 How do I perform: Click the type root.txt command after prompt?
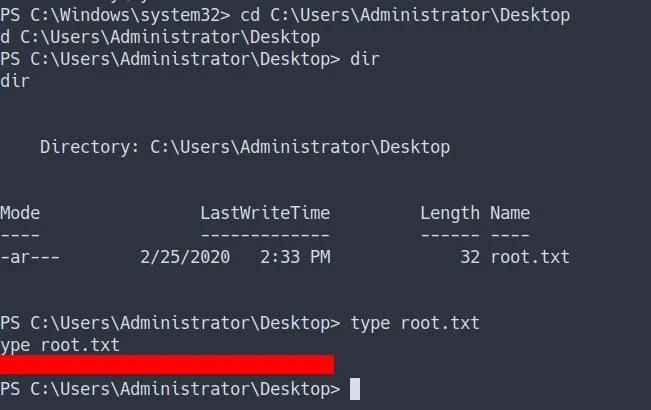[x=415, y=323]
